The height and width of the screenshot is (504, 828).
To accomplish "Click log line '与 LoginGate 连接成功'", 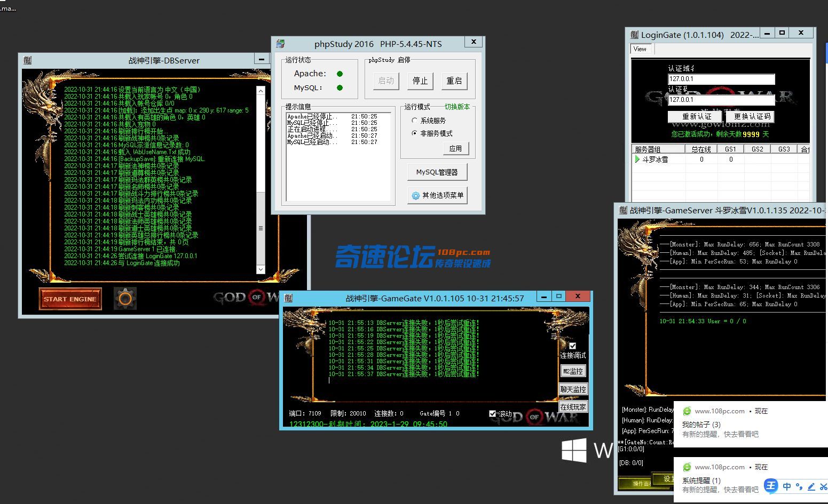I will 122,263.
